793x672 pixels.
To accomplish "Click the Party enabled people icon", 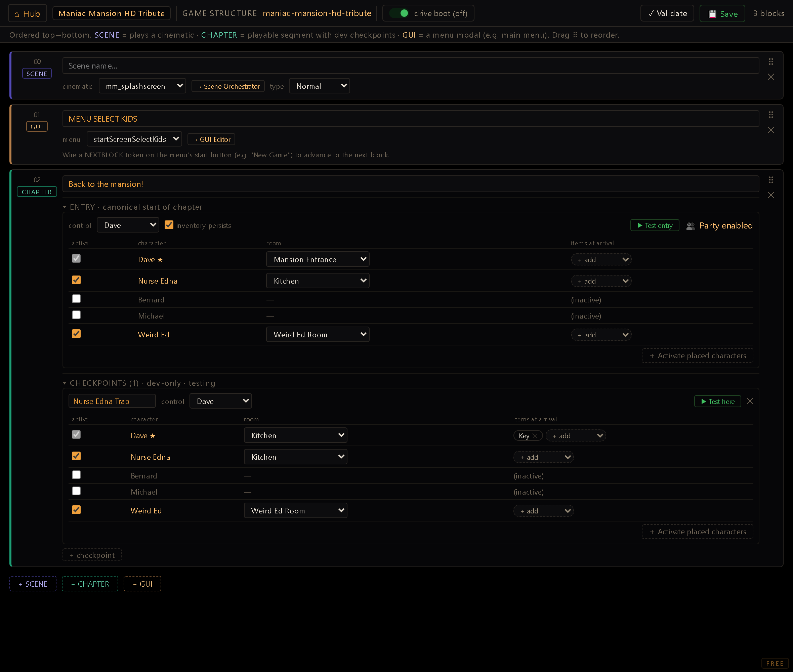I will 690,226.
